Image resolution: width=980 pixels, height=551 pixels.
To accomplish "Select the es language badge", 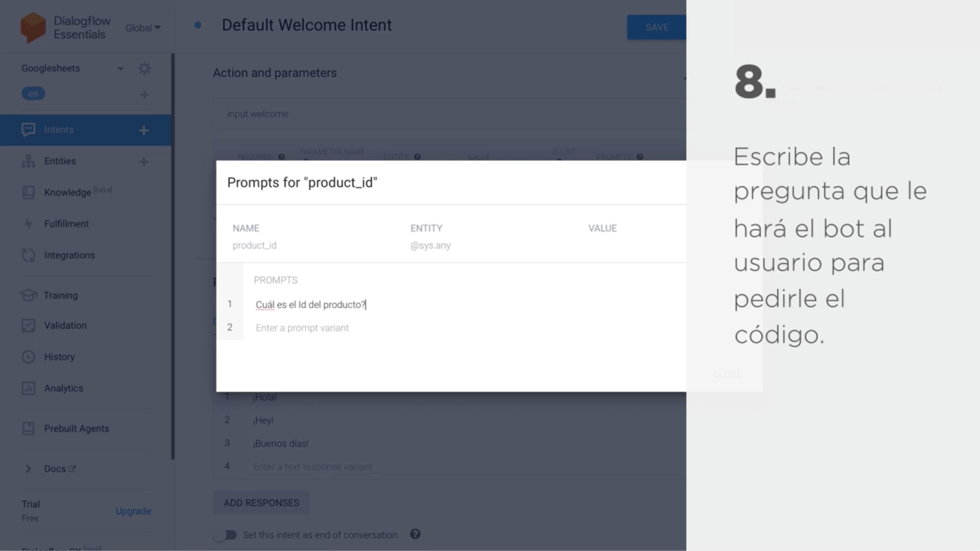I will [x=33, y=94].
